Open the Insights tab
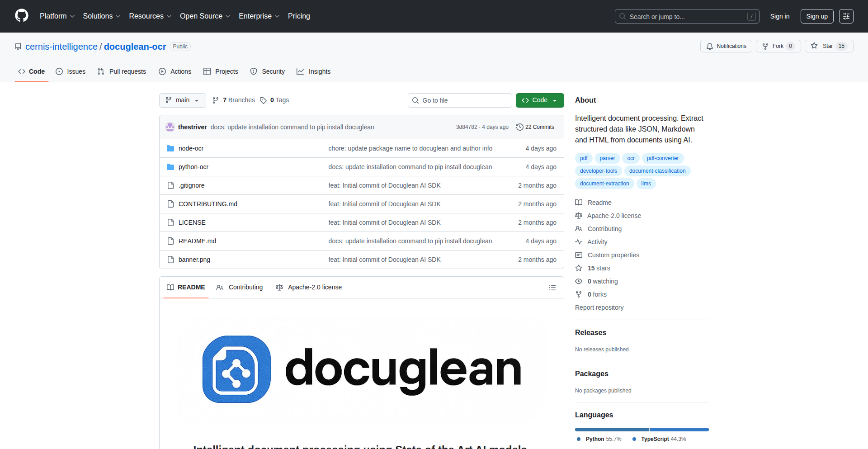 313,71
